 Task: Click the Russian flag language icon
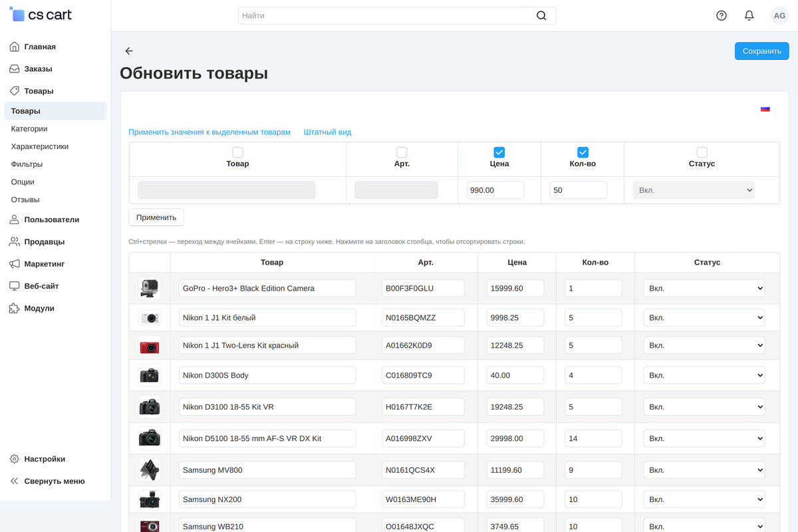click(765, 109)
